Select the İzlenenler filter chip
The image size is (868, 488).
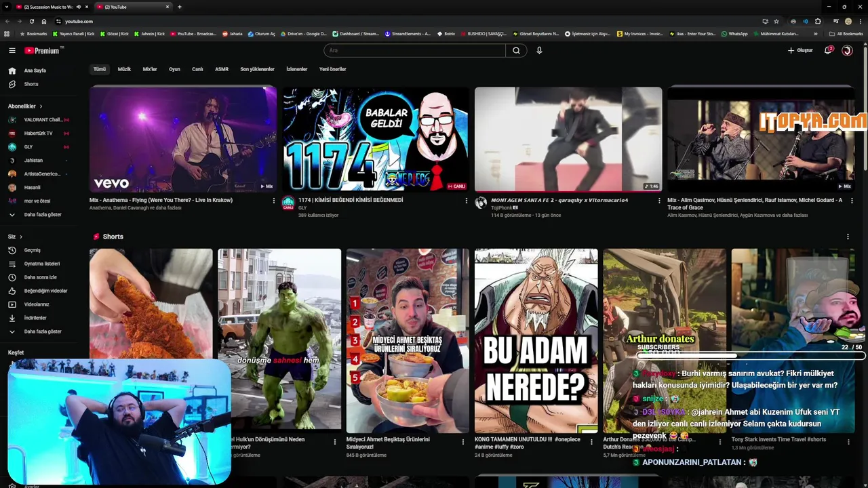297,69
